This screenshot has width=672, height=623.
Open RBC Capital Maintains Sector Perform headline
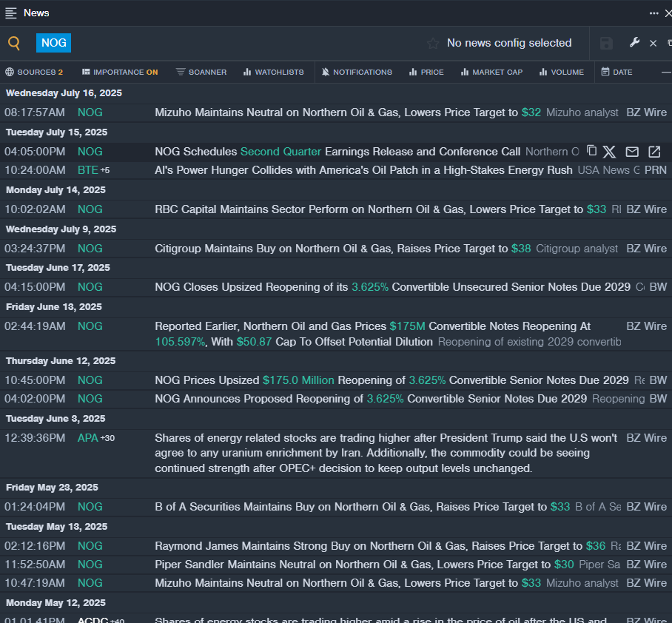click(380, 209)
